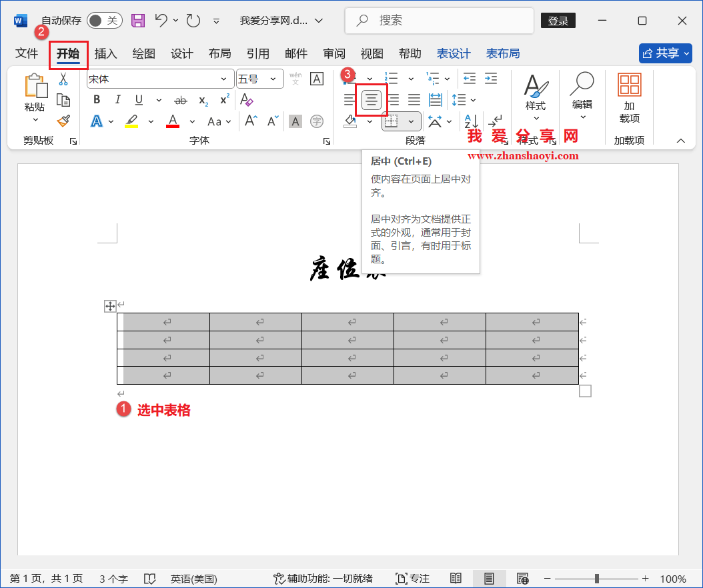Open Change Case (Aa) dropdown

[x=219, y=121]
